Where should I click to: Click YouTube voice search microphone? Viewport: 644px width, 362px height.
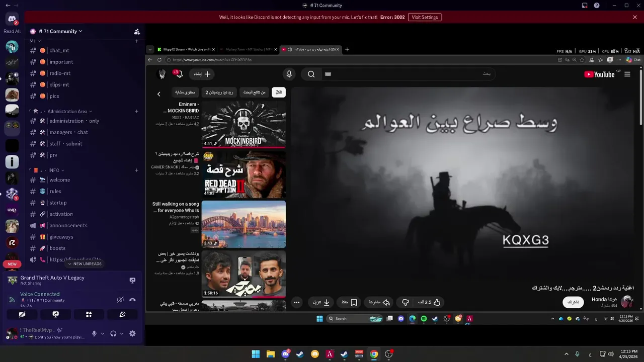click(x=289, y=74)
